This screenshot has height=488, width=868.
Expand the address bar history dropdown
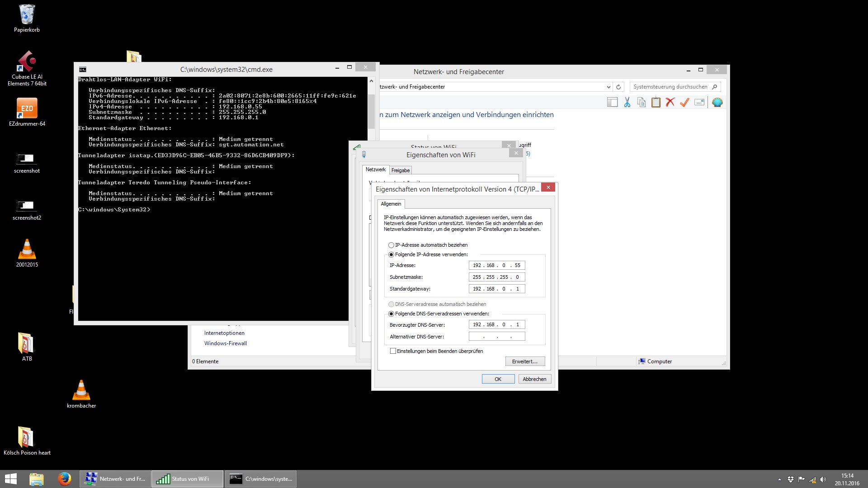click(x=608, y=87)
